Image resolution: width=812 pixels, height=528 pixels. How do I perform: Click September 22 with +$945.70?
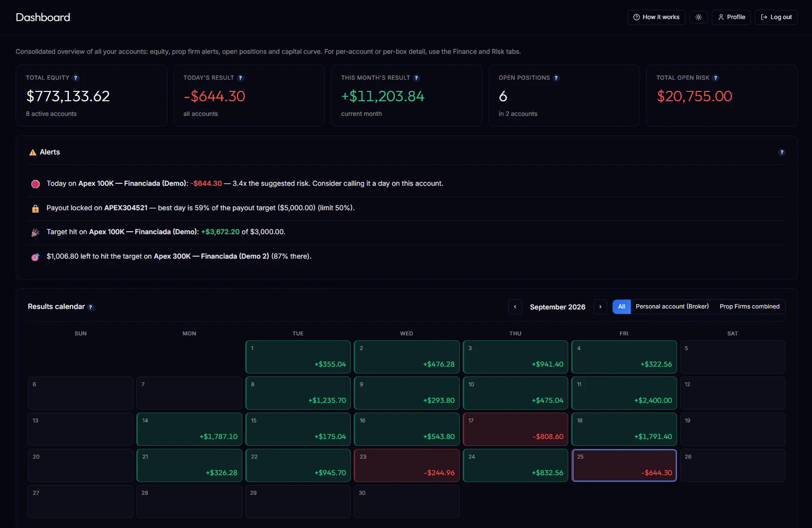tap(298, 465)
